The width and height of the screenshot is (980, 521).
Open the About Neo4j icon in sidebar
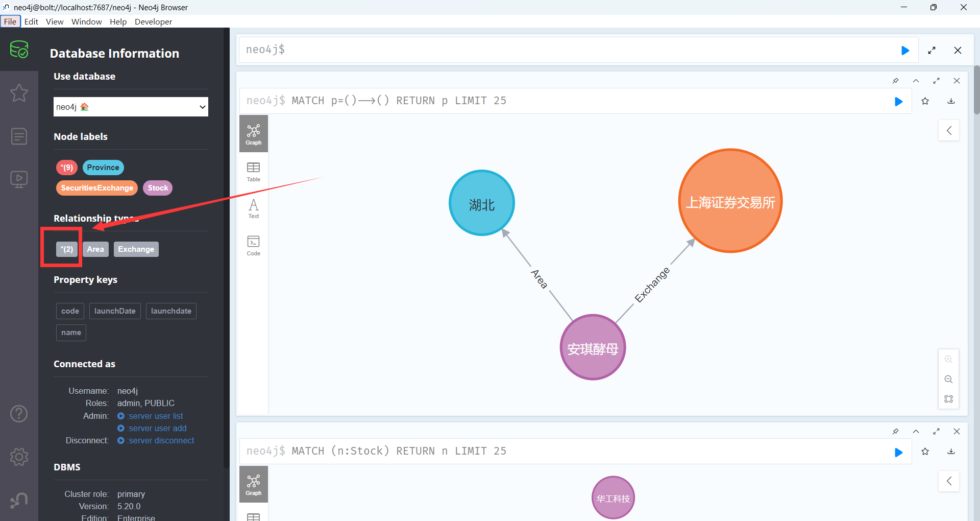(x=19, y=500)
